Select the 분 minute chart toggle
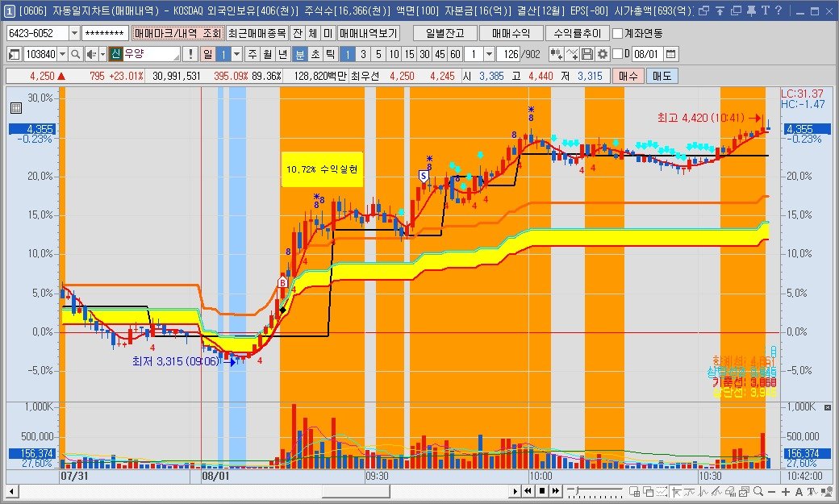 tap(299, 54)
